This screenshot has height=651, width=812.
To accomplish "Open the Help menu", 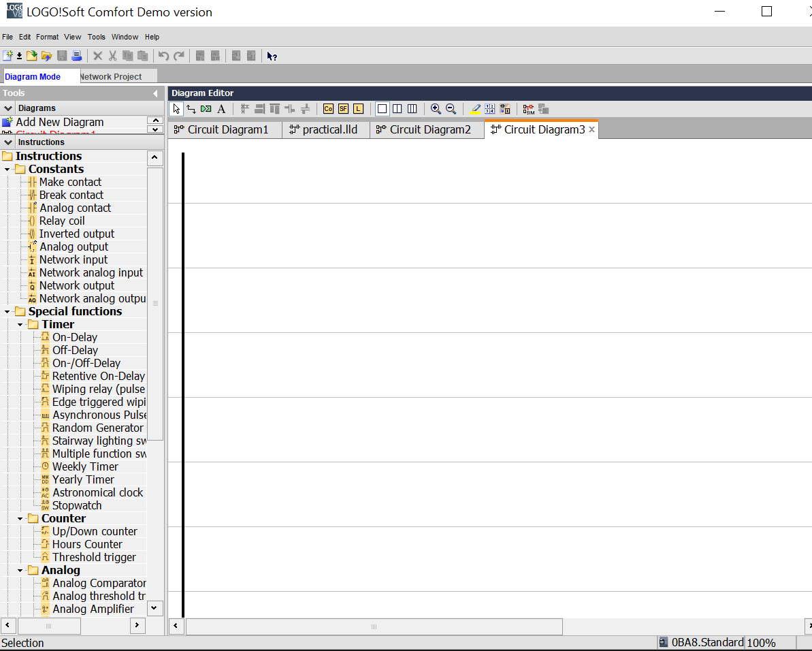I will tap(152, 37).
